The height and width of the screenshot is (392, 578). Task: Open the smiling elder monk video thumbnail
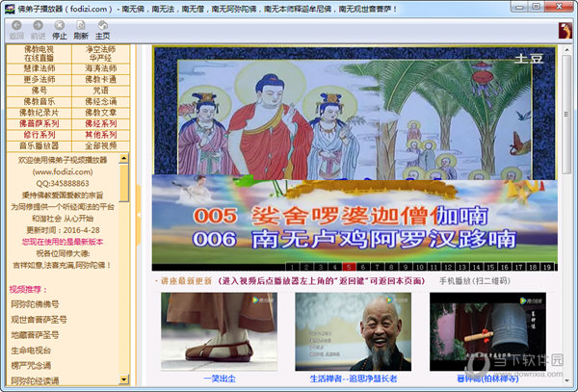click(354, 331)
